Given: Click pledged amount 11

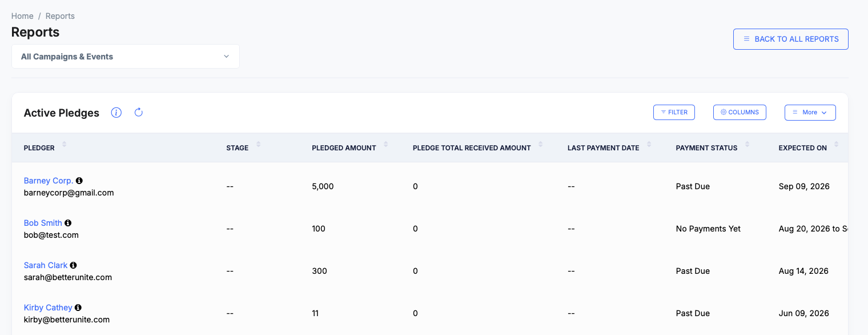Looking at the screenshot, I should point(315,313).
